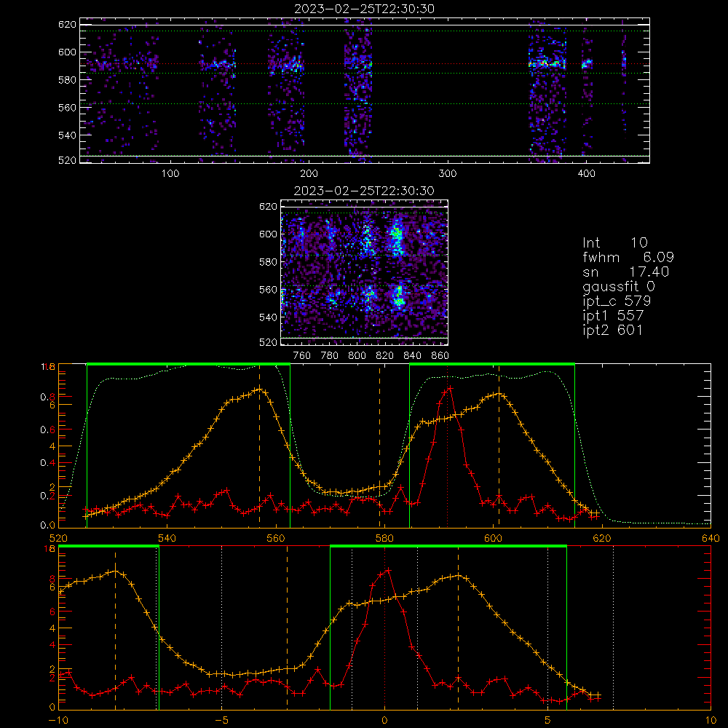Select the 'ipt1 557' readout line

click(613, 316)
